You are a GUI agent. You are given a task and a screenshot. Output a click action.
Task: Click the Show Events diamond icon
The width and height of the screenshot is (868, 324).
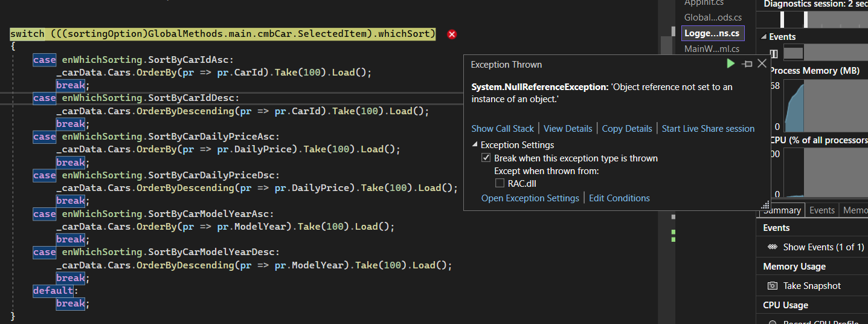772,247
